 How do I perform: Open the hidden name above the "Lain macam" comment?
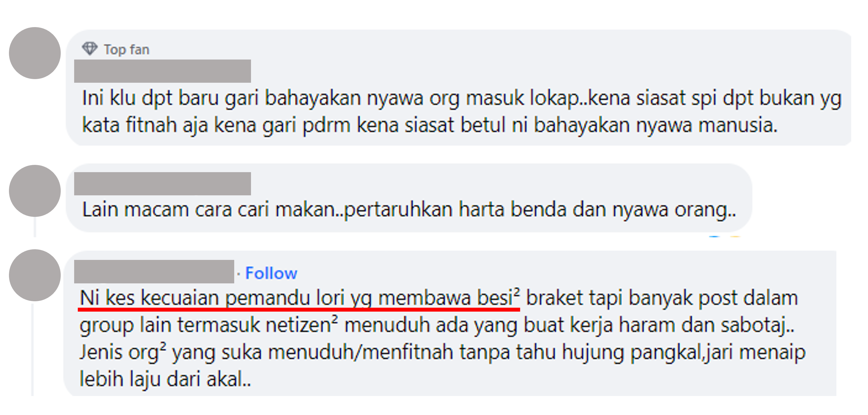pyautogui.click(x=162, y=184)
